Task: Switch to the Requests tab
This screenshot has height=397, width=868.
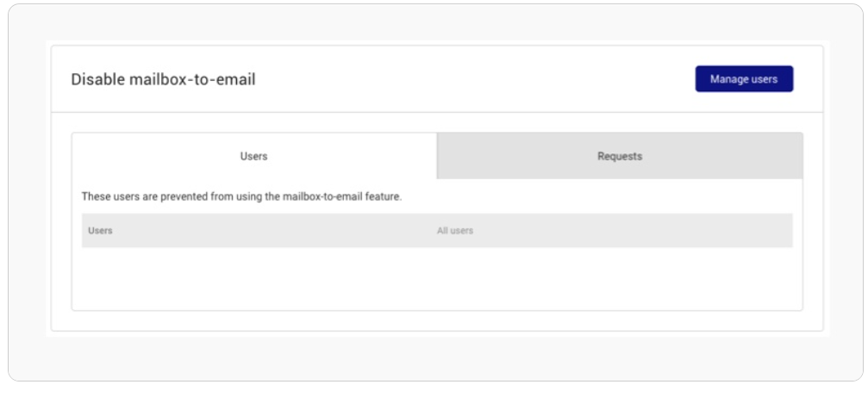Action: click(x=620, y=156)
